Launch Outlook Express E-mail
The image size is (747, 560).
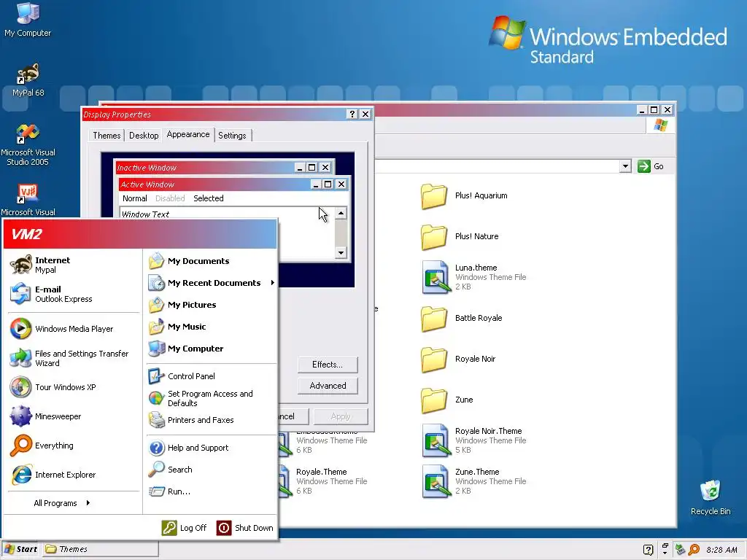74,294
